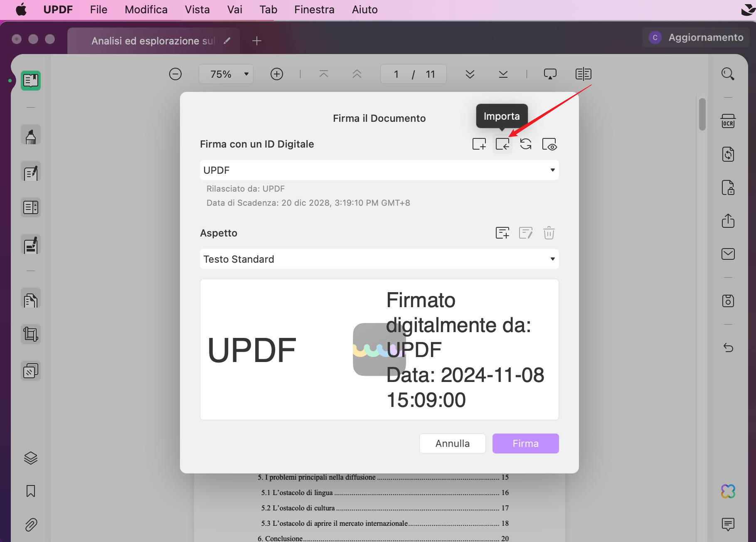756x542 pixels.
Task: Import a Digital ID
Action: coord(502,144)
